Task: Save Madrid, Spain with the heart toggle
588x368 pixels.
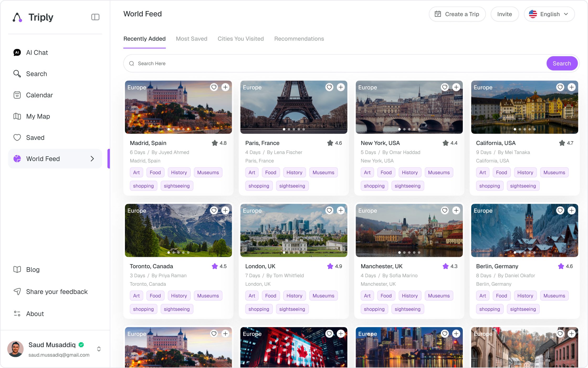Action: coord(214,87)
